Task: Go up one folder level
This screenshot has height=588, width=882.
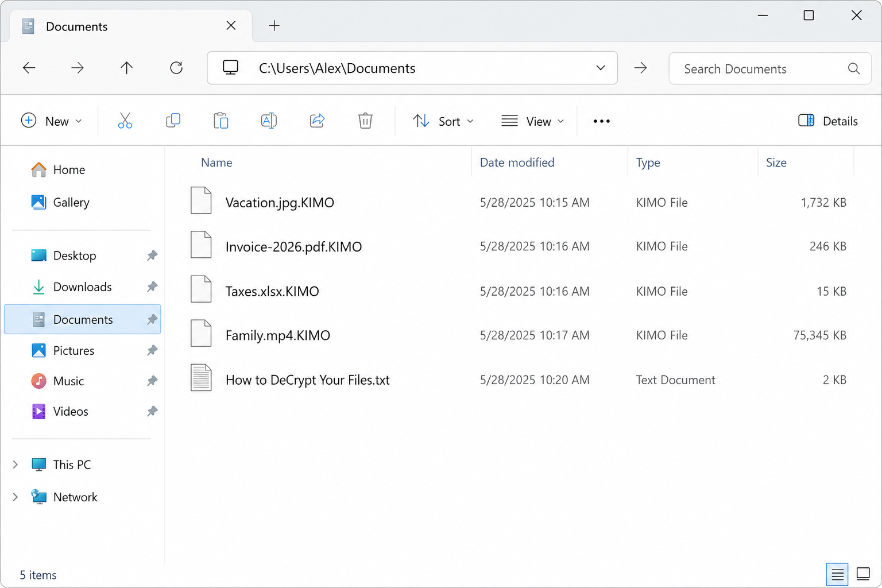Action: click(x=126, y=68)
